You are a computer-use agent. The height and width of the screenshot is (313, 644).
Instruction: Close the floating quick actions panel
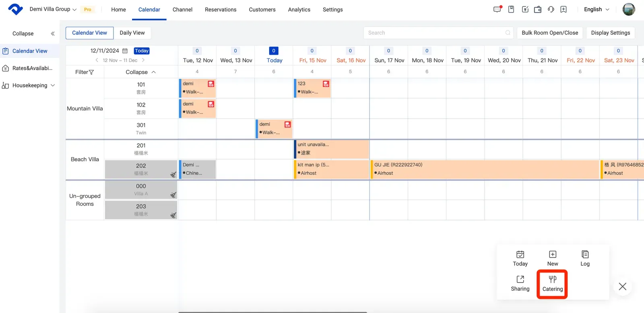(x=622, y=286)
